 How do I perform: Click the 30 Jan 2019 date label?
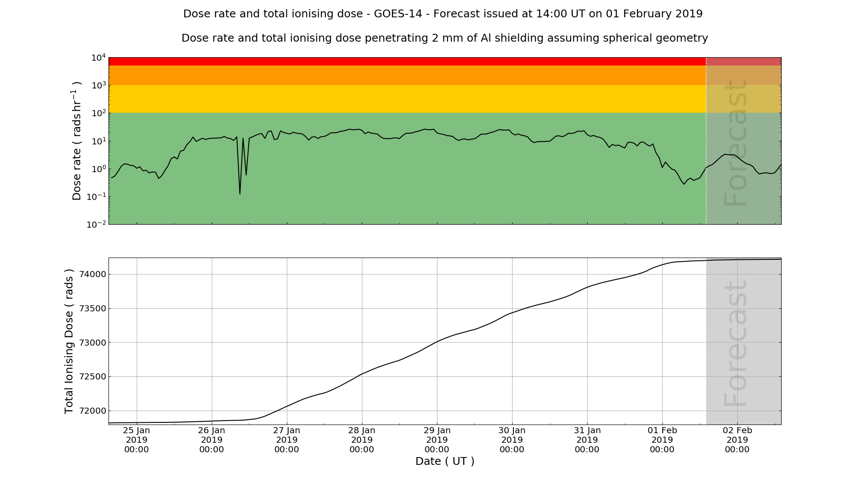click(512, 440)
